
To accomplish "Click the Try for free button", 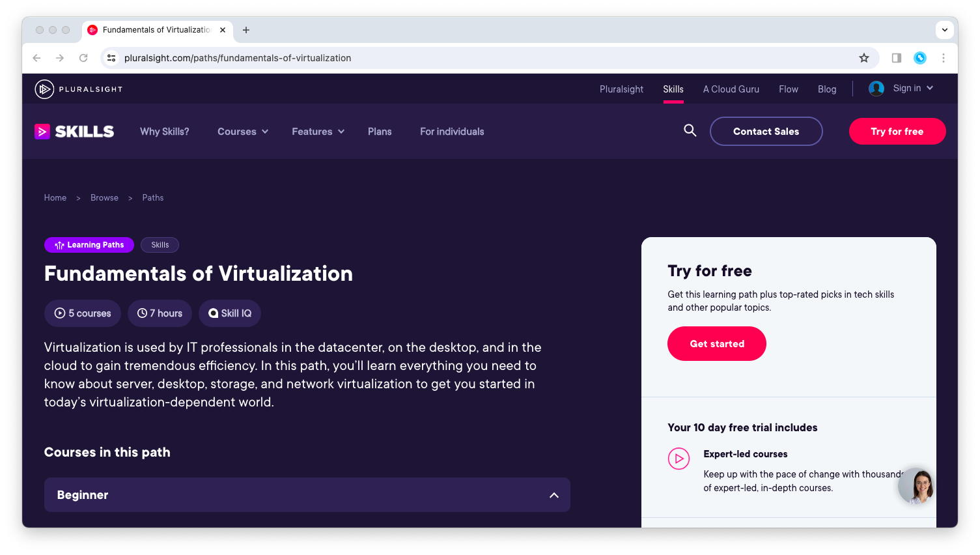I will pos(897,131).
